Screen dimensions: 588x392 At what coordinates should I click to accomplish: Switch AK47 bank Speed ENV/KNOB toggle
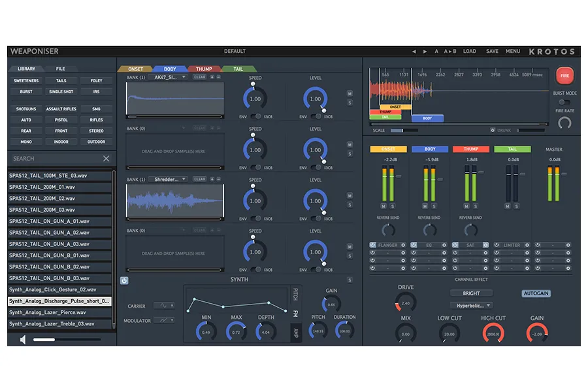(x=255, y=117)
